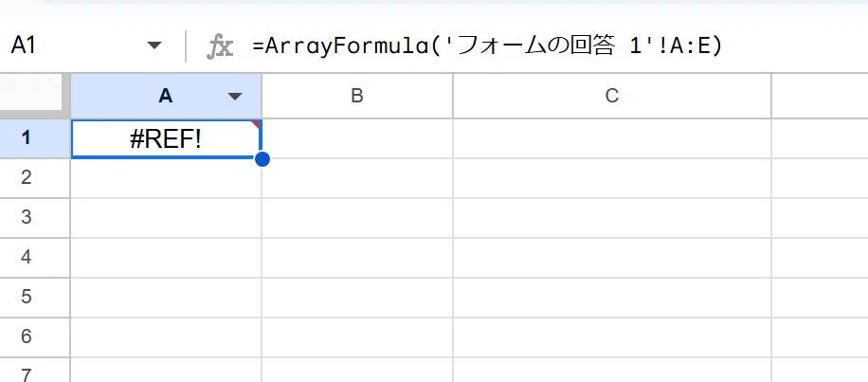The height and width of the screenshot is (382, 868).
Task: Select empty cell B1
Action: (x=357, y=139)
